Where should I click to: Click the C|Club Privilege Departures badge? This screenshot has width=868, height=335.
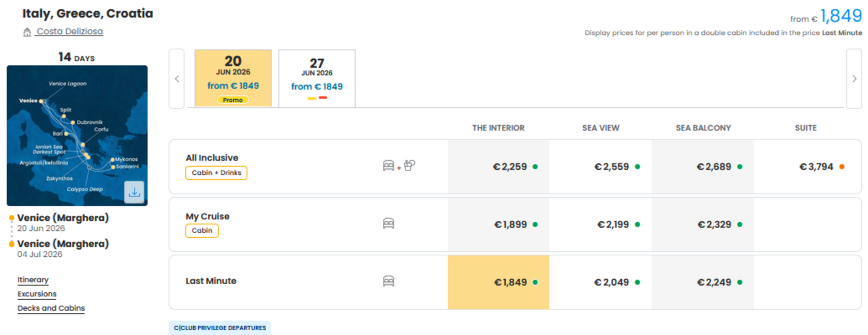[x=220, y=328]
